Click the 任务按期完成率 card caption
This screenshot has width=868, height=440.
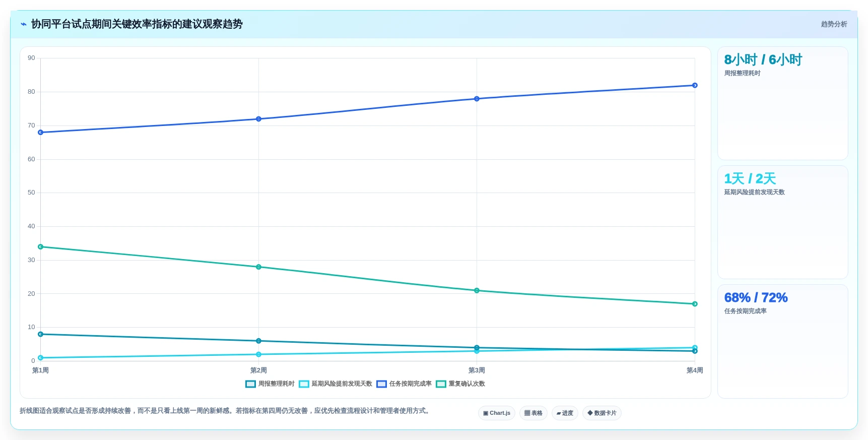pyautogui.click(x=745, y=311)
